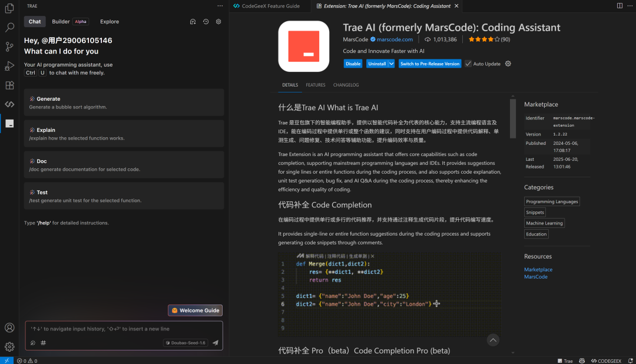The height and width of the screenshot is (364, 636).
Task: Open the Trae panel more actions menu
Action: tap(220, 6)
